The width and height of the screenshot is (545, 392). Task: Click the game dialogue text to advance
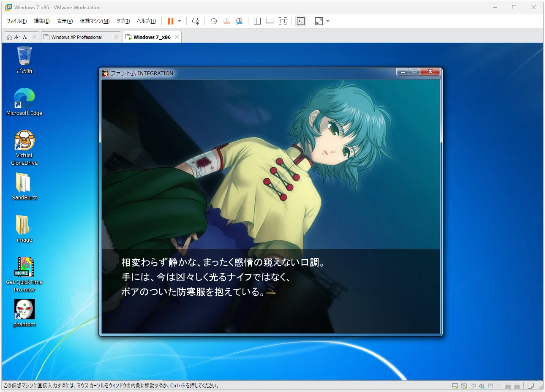(x=223, y=277)
